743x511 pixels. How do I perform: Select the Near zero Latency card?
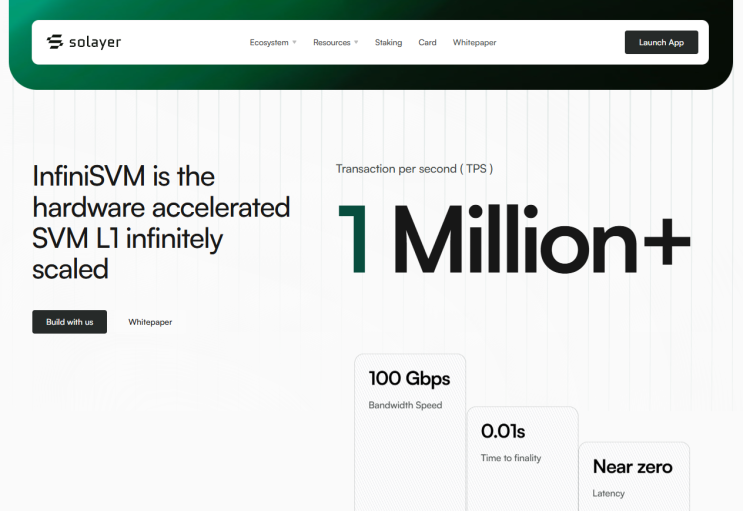pos(634,476)
